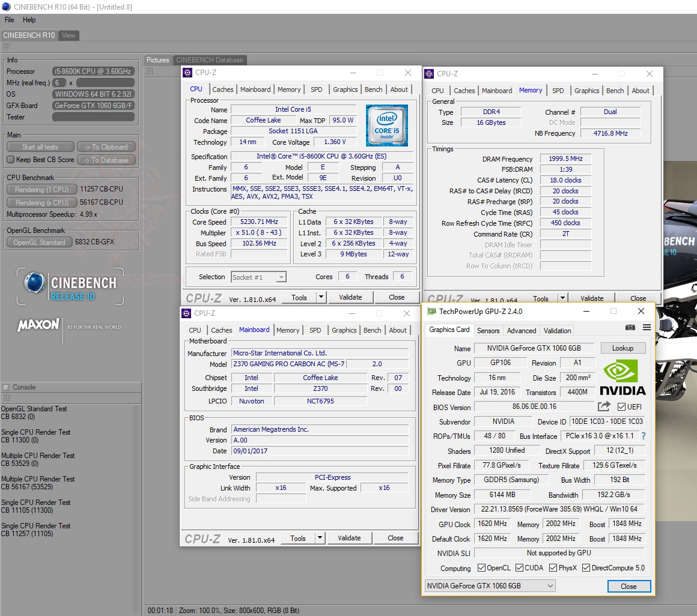Click the Intel Core i5 badge in CPU-Z
This screenshot has width=697, height=616.
[x=387, y=125]
